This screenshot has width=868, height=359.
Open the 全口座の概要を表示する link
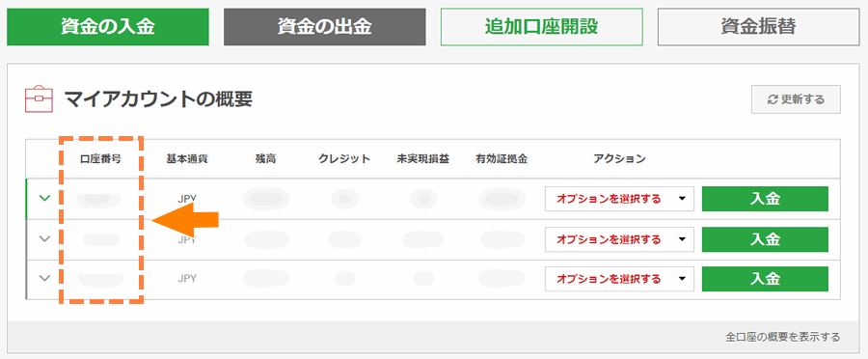(x=783, y=337)
